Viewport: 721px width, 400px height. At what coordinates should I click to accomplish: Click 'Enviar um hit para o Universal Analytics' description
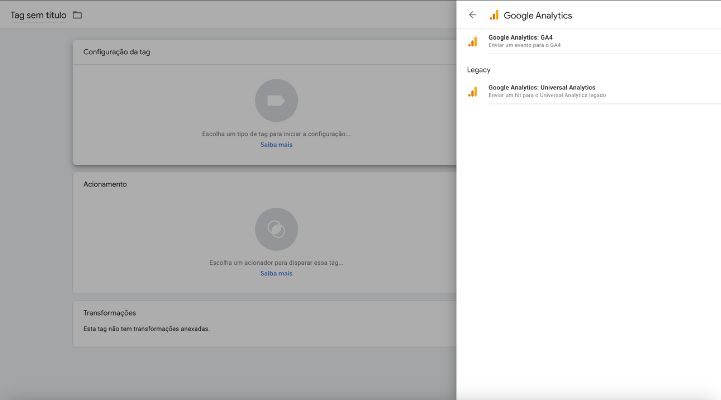547,95
